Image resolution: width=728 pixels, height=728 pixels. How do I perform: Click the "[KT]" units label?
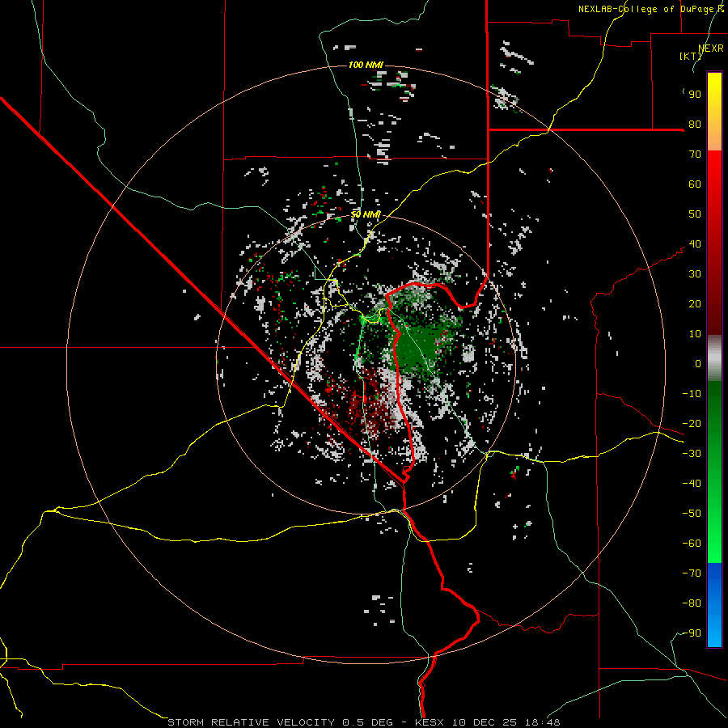691,56
